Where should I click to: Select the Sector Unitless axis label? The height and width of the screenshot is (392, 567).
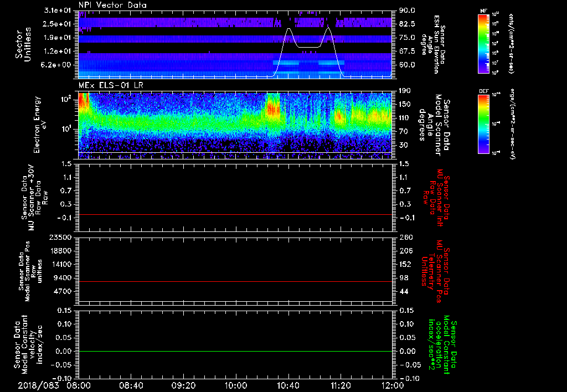click(x=22, y=44)
